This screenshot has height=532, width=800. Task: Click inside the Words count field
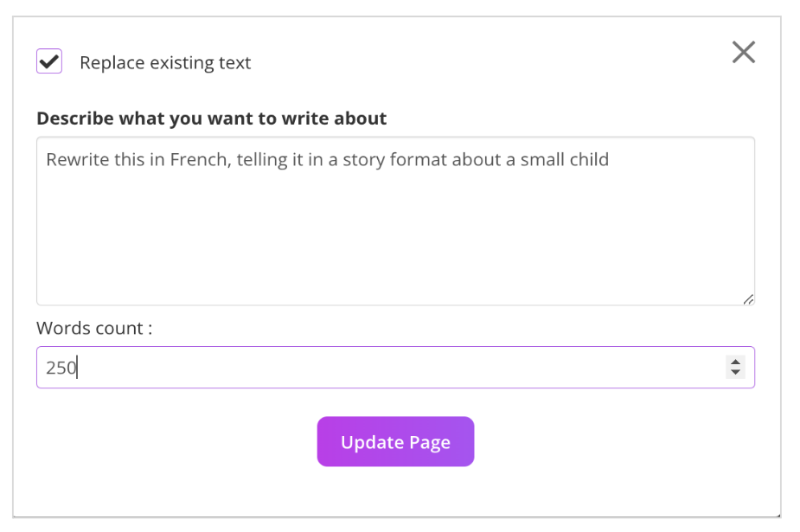coord(381,368)
